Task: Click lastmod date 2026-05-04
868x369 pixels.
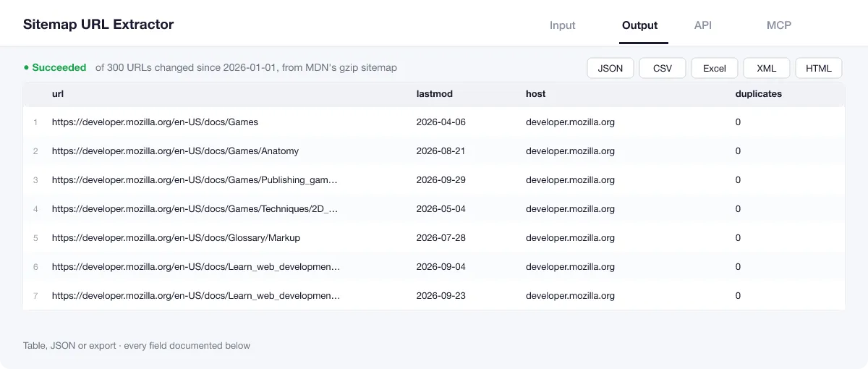Action: click(441, 209)
